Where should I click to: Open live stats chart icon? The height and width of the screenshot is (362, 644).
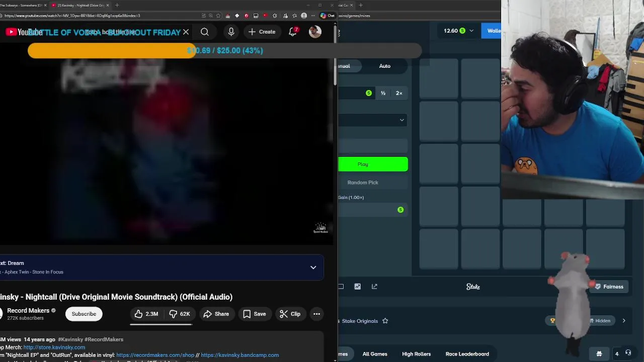coord(358,287)
